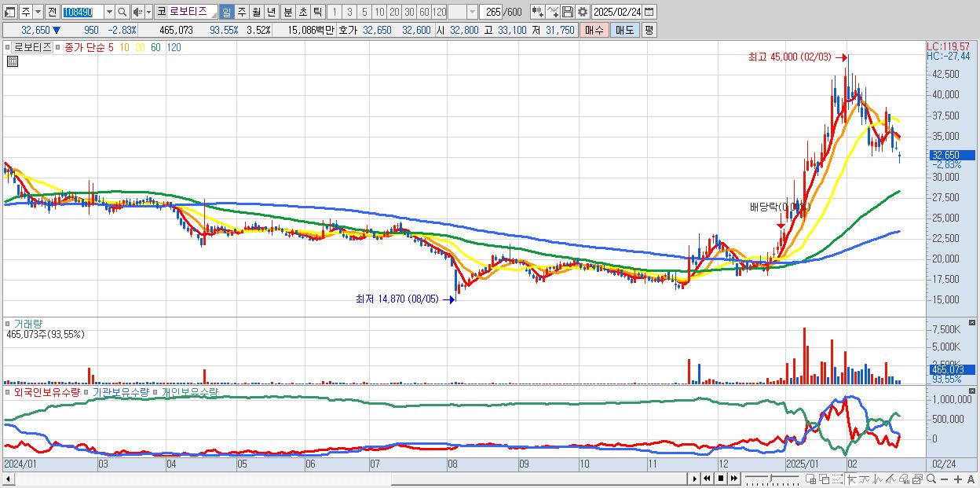Click the candlestick chart type icon
The width and height of the screenshot is (980, 488).
(x=538, y=12)
